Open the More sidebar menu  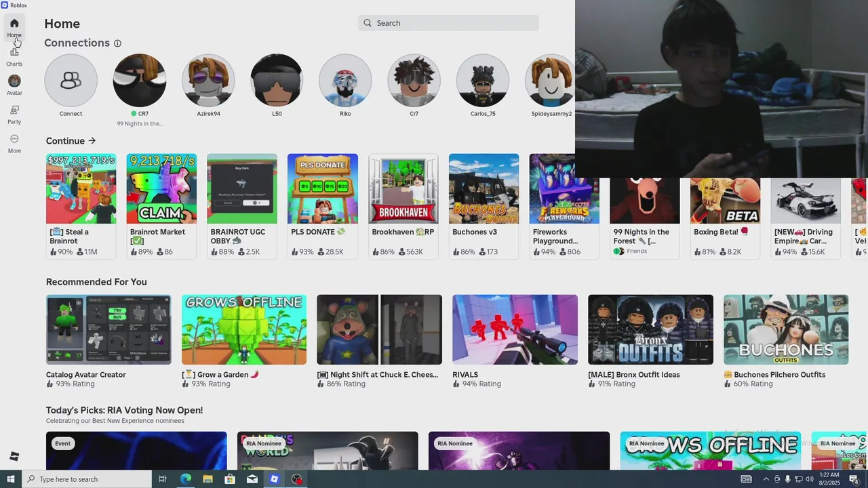[14, 144]
